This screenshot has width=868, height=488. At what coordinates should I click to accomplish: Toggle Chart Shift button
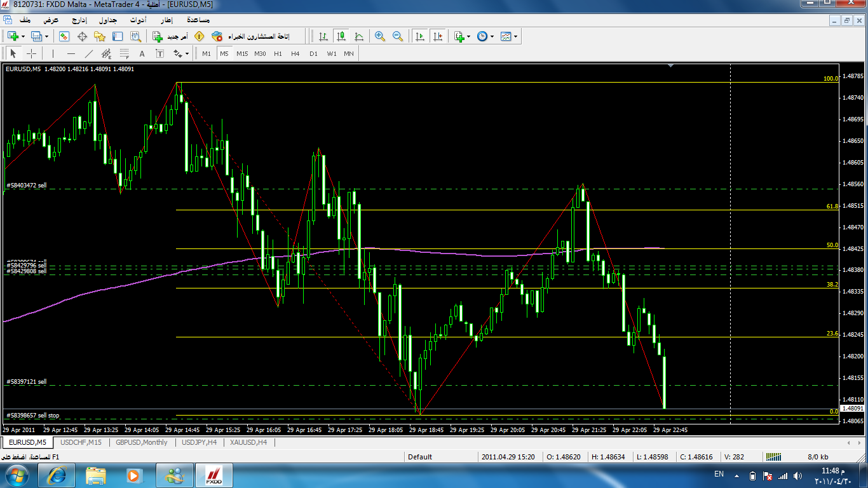tap(438, 37)
